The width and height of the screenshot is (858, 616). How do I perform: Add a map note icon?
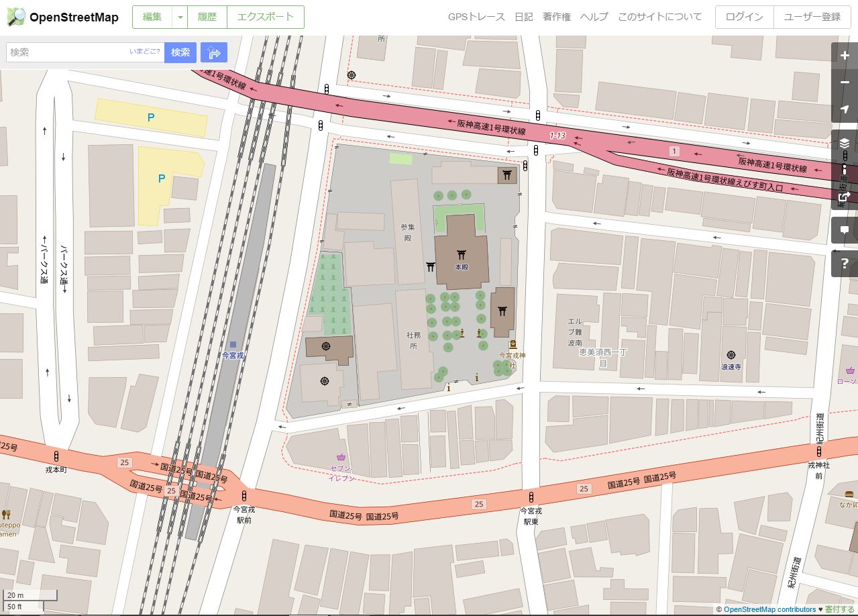pos(845,230)
